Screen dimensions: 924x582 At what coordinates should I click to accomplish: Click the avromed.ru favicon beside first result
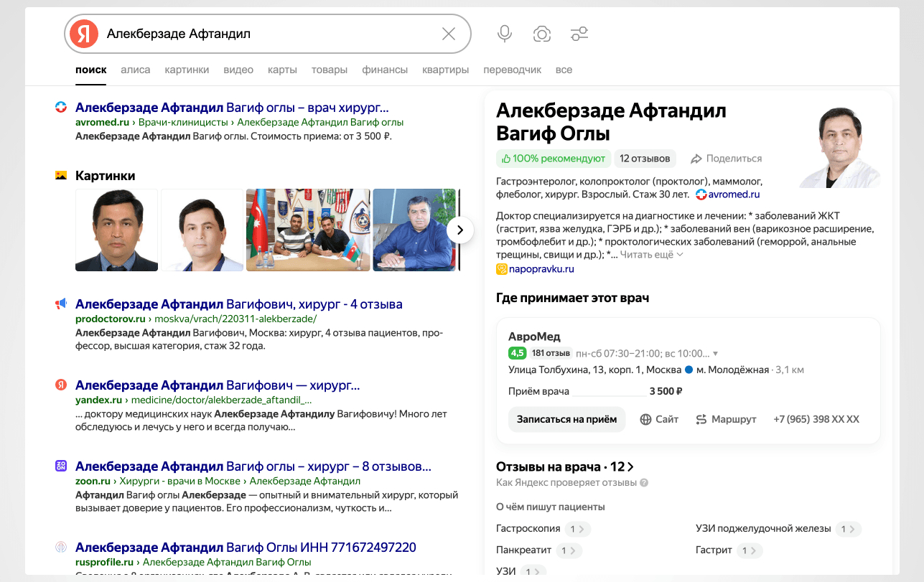click(x=61, y=108)
